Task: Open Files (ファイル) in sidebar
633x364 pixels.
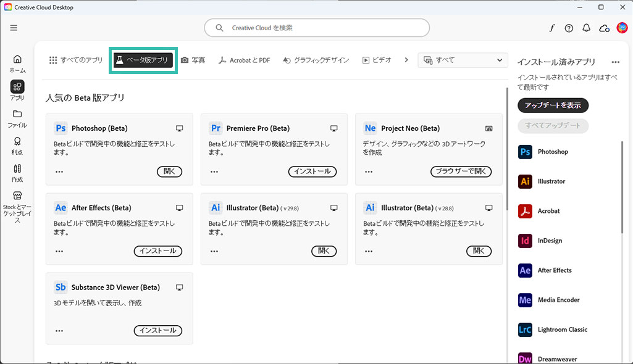Action: (17, 118)
